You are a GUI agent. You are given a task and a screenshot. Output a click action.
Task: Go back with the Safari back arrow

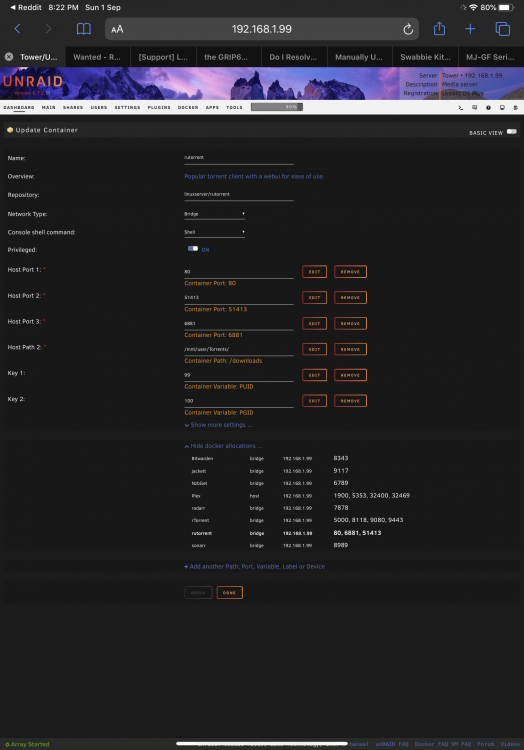point(18,29)
